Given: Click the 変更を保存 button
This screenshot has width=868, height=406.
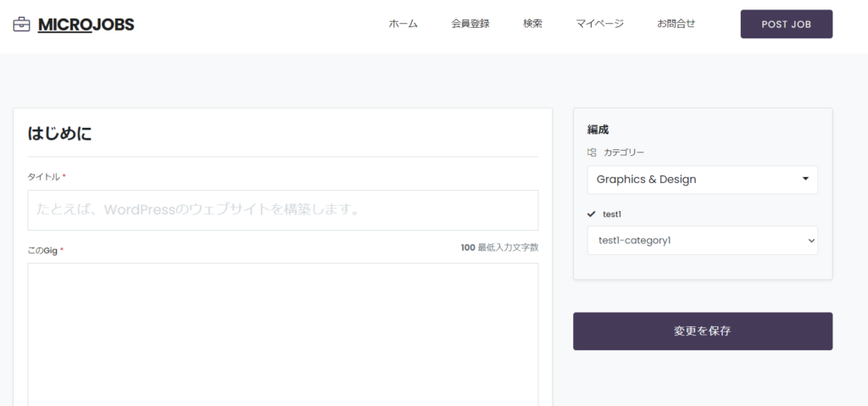Looking at the screenshot, I should 703,331.
